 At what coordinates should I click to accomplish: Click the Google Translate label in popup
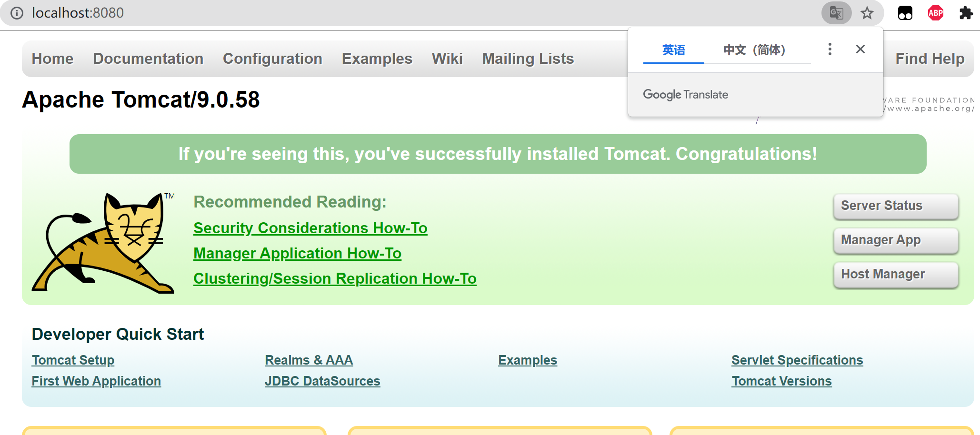click(685, 94)
